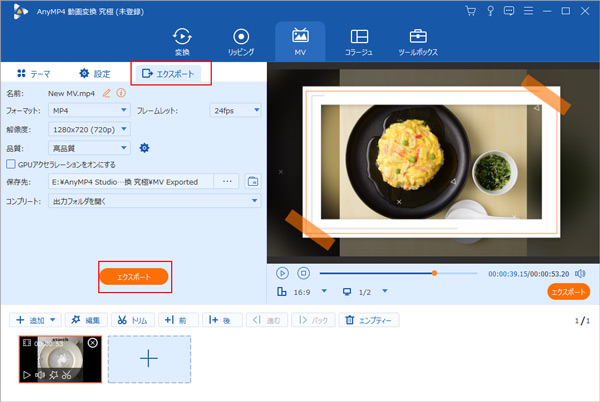Stop the preview playback
The height and width of the screenshot is (402, 600).
coord(303,273)
